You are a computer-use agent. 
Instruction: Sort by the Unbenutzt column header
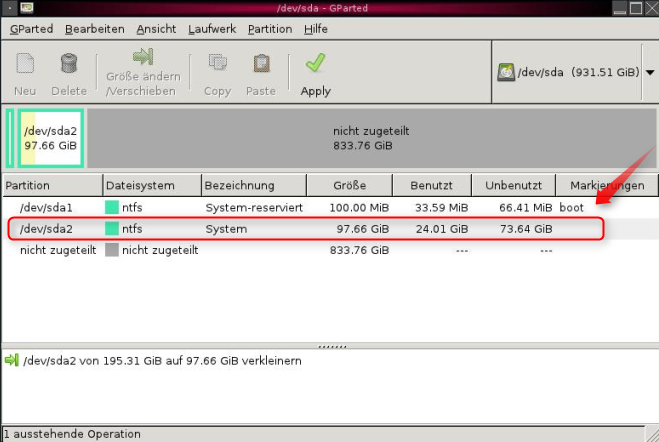click(514, 185)
